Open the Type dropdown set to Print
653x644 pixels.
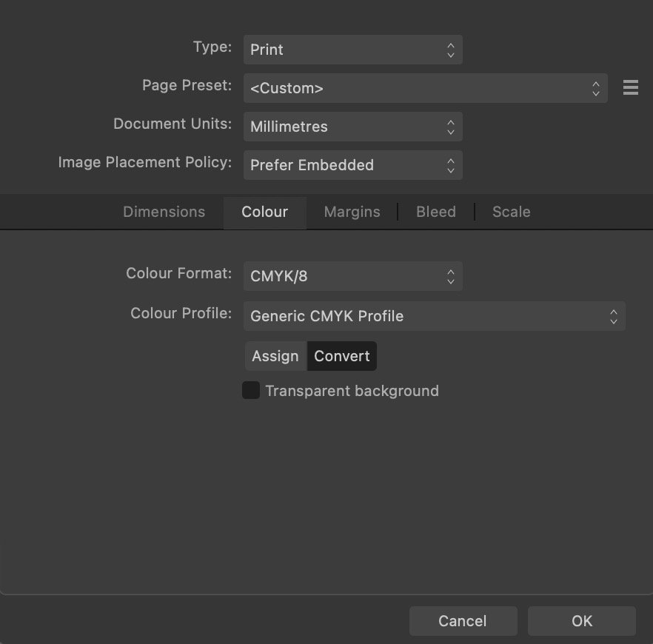click(x=352, y=50)
